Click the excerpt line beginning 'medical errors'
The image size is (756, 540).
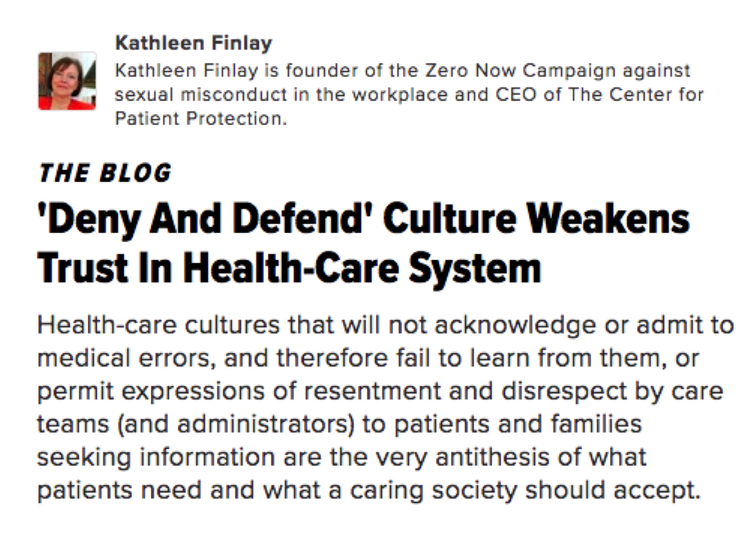pyautogui.click(x=368, y=359)
